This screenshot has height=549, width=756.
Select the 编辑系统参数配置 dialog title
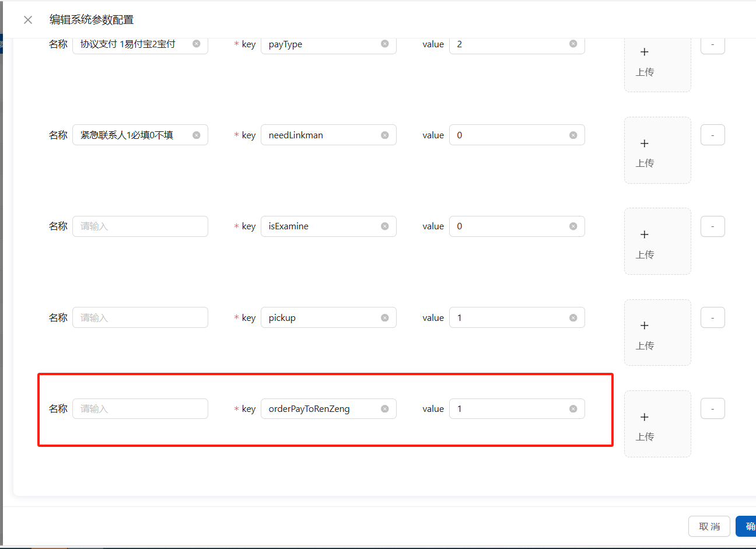92,20
